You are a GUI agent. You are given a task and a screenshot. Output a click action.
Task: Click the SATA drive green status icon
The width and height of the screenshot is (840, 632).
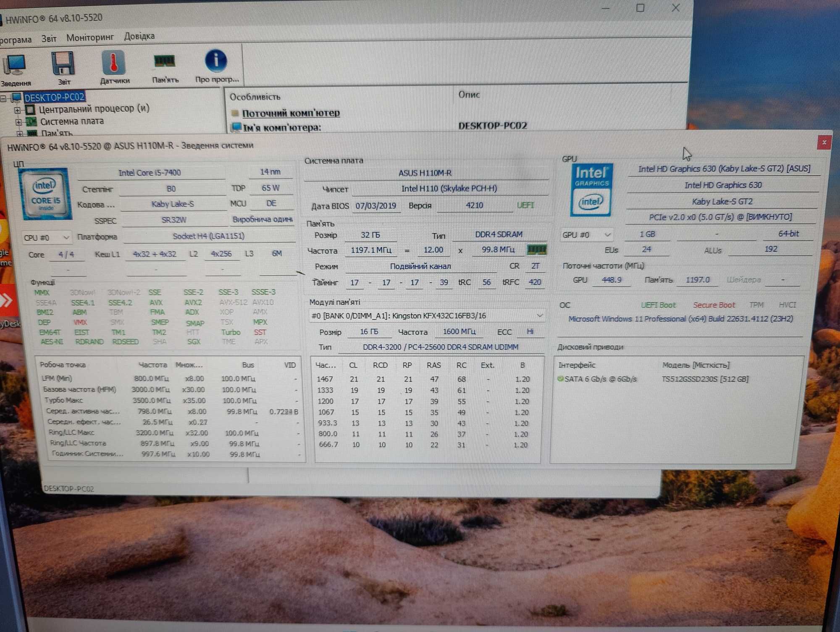coord(560,379)
